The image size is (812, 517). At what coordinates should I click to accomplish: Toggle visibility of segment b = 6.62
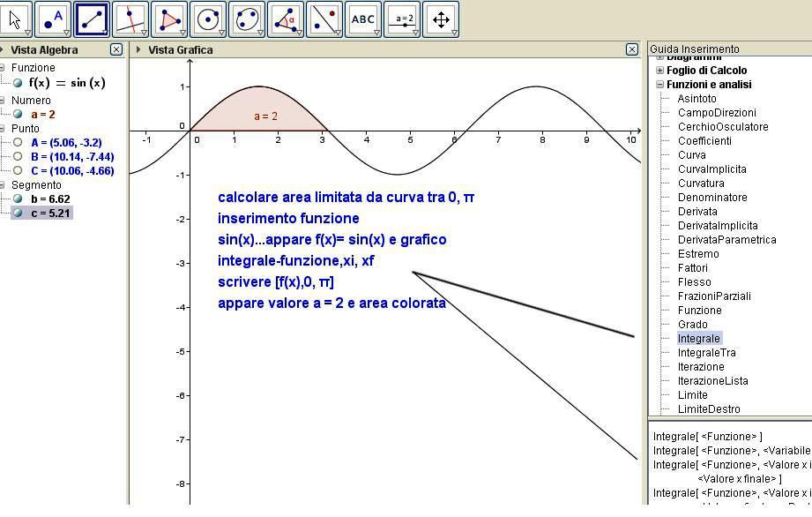[19, 199]
